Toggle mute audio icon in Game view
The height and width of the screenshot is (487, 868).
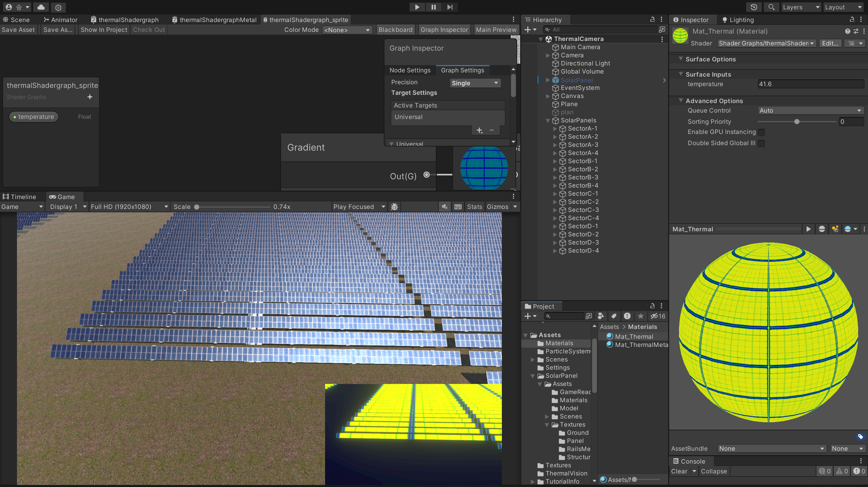(445, 207)
